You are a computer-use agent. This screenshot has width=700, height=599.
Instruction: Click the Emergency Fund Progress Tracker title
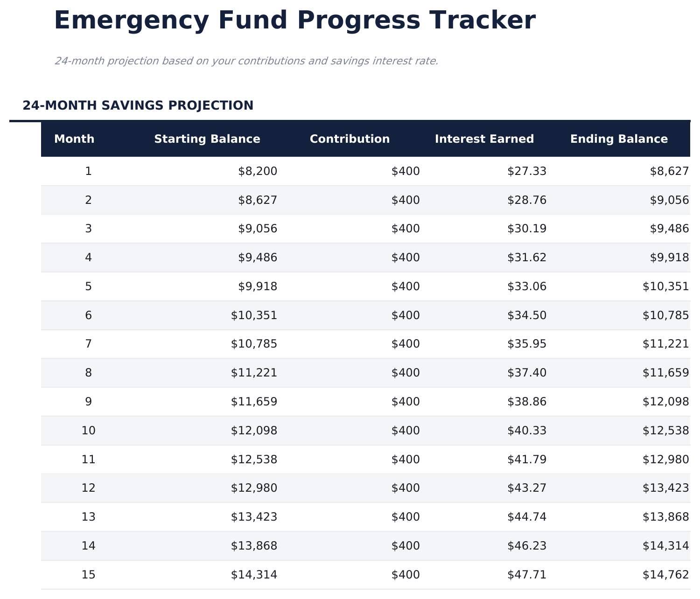pos(294,21)
